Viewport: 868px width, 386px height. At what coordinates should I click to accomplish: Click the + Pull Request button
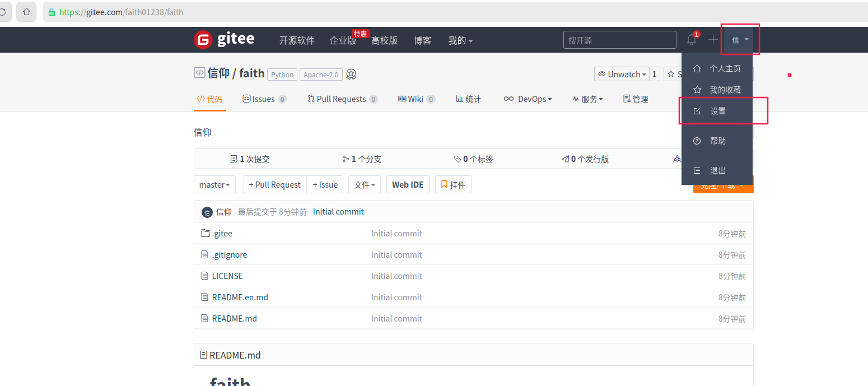(275, 184)
